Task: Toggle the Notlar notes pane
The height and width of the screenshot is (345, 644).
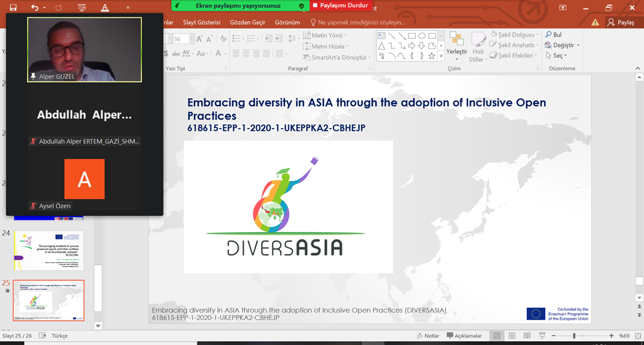Action: pos(427,336)
